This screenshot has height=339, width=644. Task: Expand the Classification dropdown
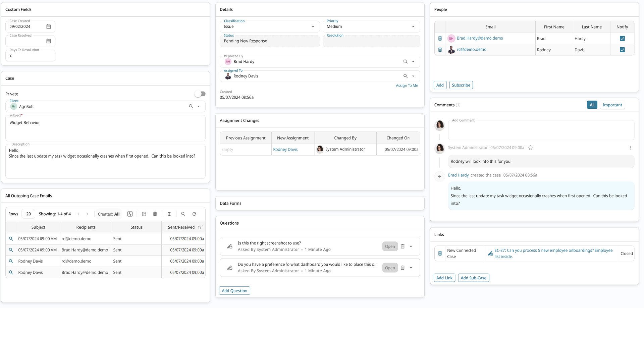pyautogui.click(x=313, y=26)
